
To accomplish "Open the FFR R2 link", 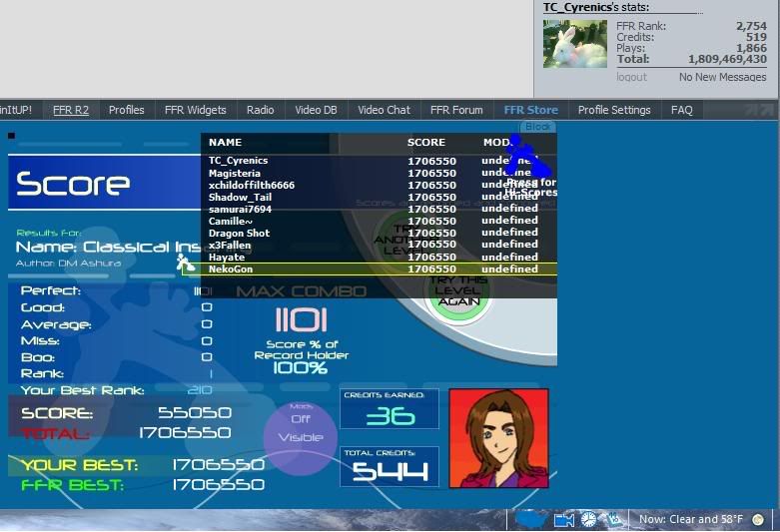I will tap(71, 110).
